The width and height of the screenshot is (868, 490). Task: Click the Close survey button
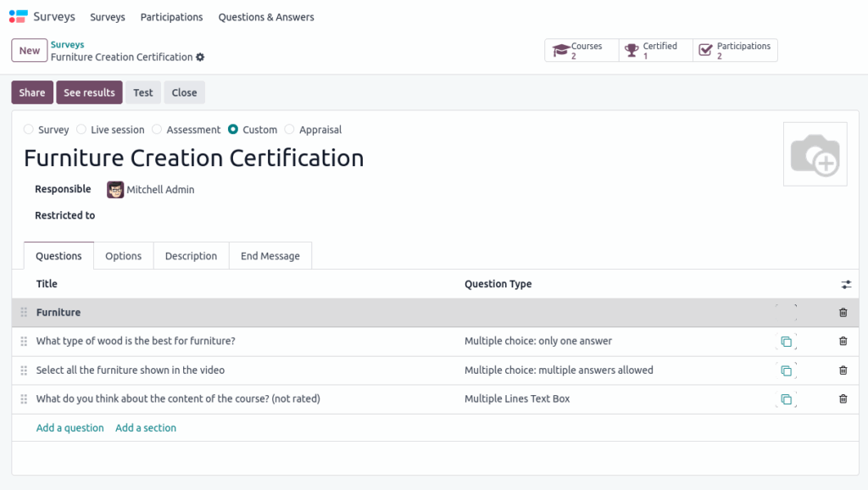[184, 92]
